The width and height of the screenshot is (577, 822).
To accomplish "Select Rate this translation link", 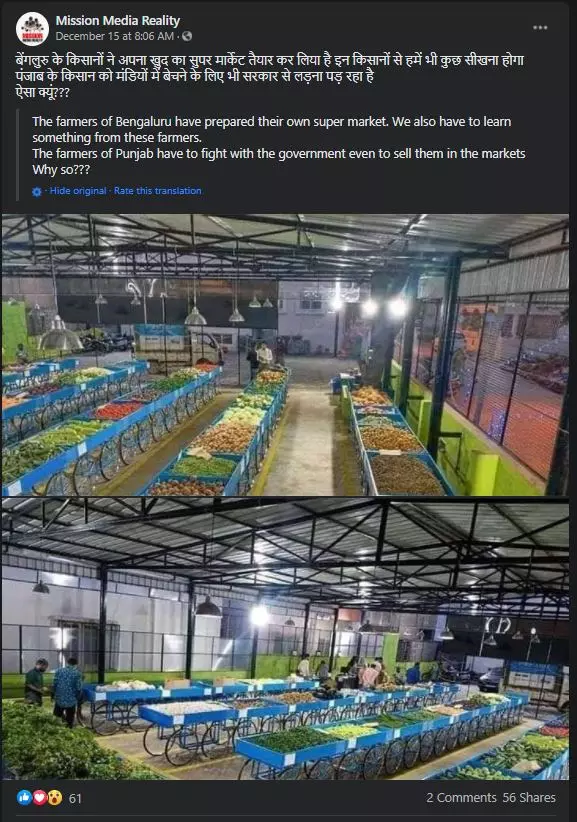I will click(158, 191).
